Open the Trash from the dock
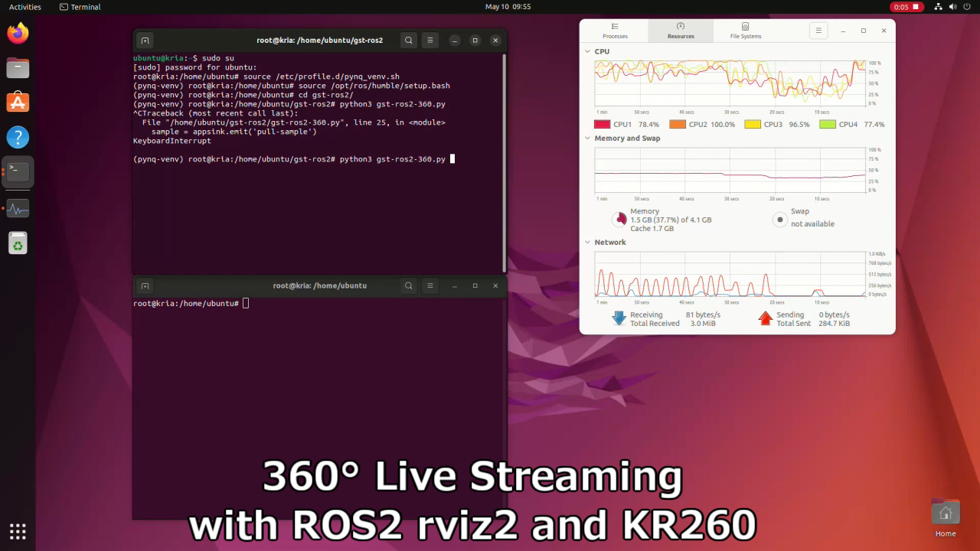980x551 pixels. (18, 243)
